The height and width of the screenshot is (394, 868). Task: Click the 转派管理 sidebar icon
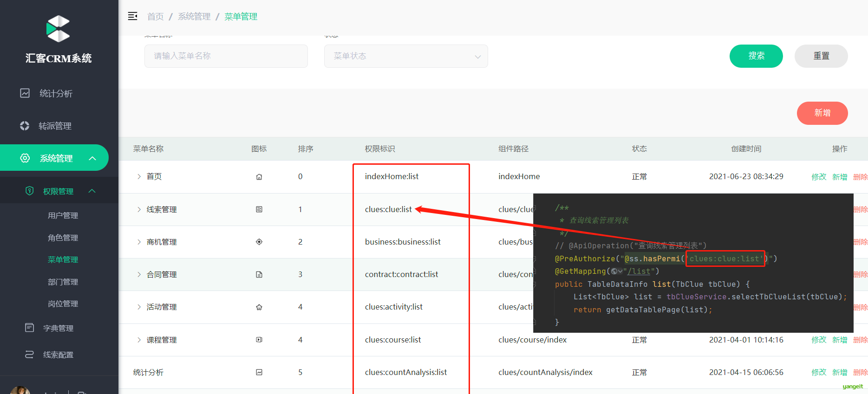click(25, 126)
